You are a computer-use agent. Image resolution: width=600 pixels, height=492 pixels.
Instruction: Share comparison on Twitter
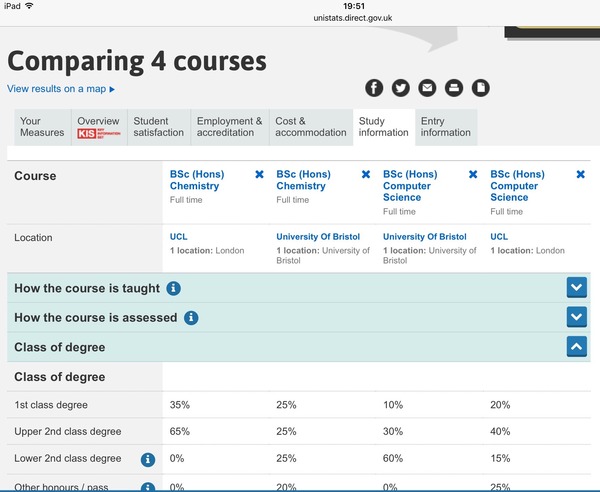click(x=401, y=88)
